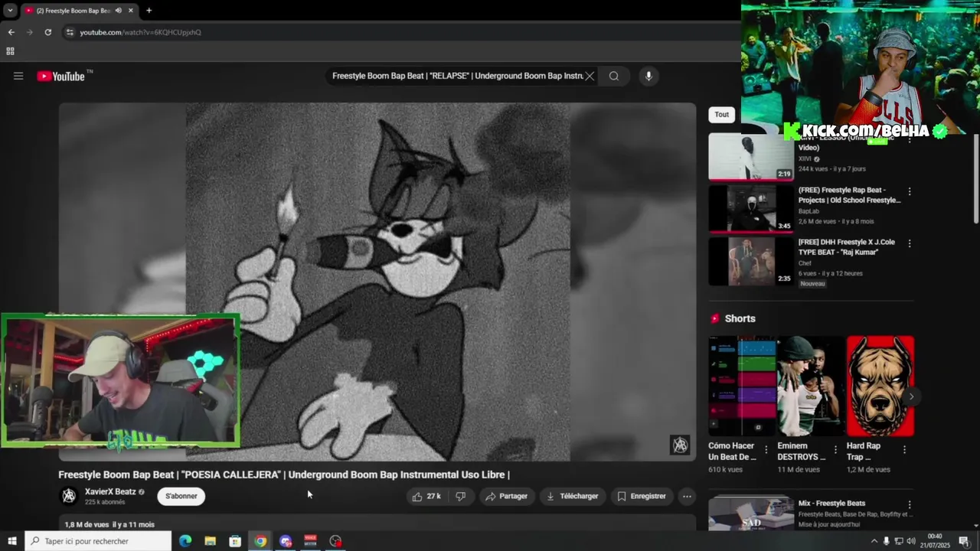
Task: Open the YouTube hamburger guide menu
Action: 18,76
